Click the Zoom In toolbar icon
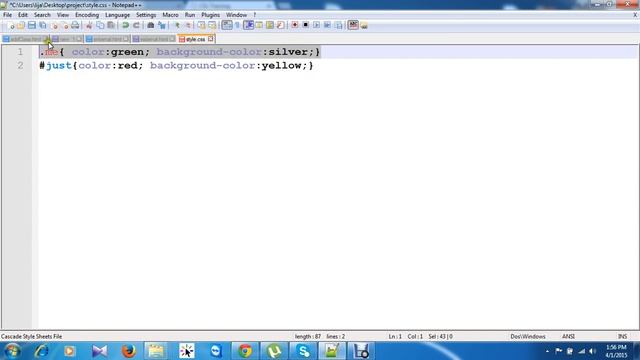This screenshot has height=360, width=640. 177,25
